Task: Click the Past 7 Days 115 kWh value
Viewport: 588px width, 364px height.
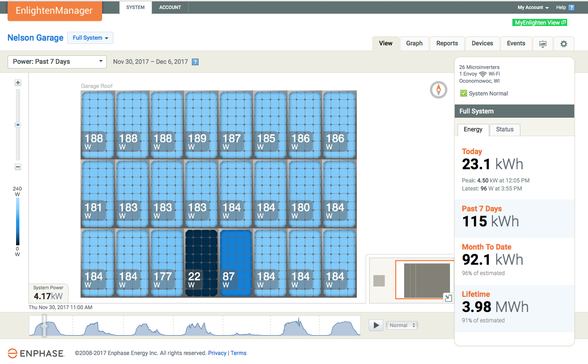Action: pyautogui.click(x=490, y=221)
